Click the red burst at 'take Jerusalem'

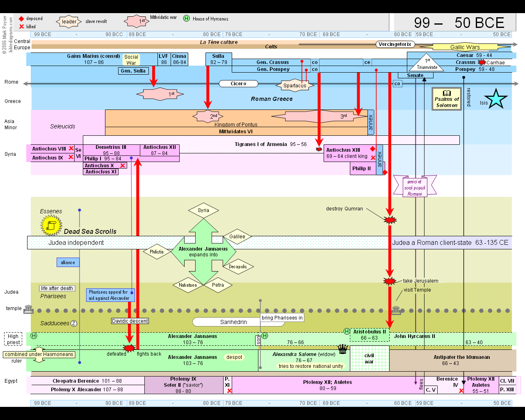pos(389,281)
